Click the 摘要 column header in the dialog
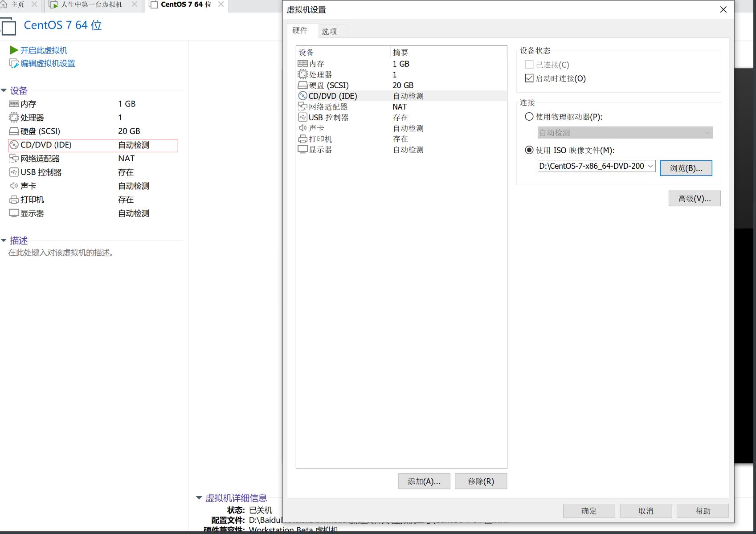The image size is (756, 534). [x=449, y=53]
